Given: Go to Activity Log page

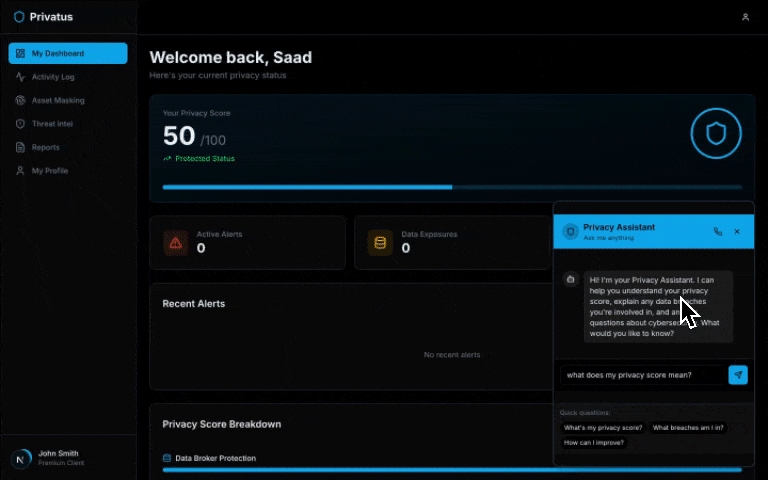Looking at the screenshot, I should coord(52,77).
